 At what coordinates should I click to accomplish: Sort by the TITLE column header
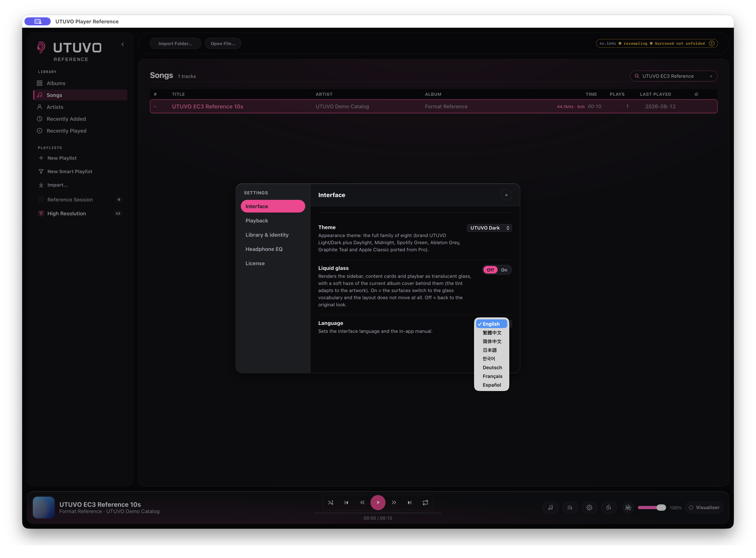[178, 94]
